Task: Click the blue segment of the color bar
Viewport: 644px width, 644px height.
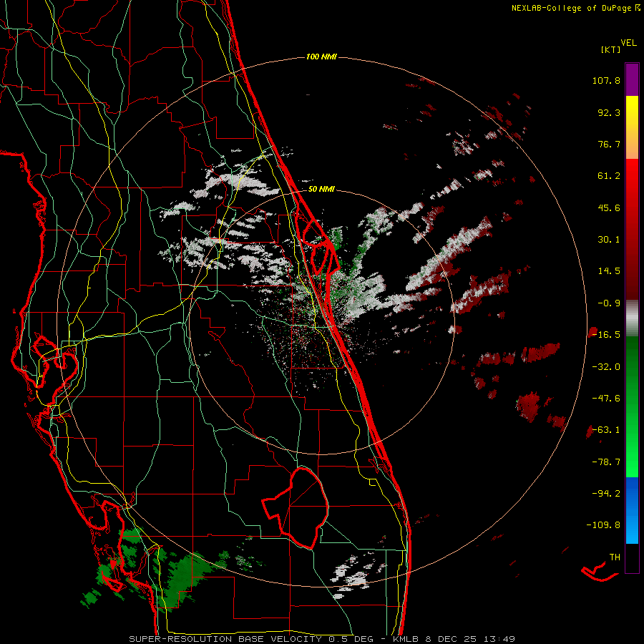Action: click(x=632, y=510)
